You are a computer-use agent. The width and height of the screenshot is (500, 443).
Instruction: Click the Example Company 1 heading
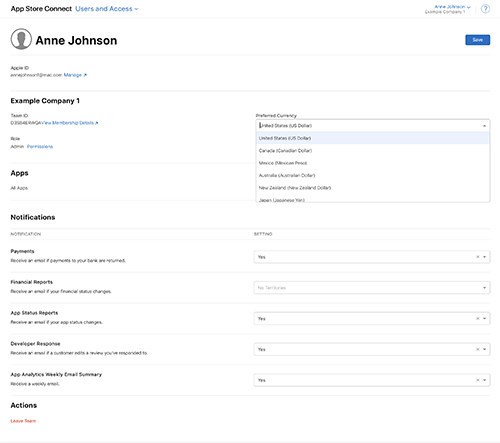pyautogui.click(x=45, y=101)
